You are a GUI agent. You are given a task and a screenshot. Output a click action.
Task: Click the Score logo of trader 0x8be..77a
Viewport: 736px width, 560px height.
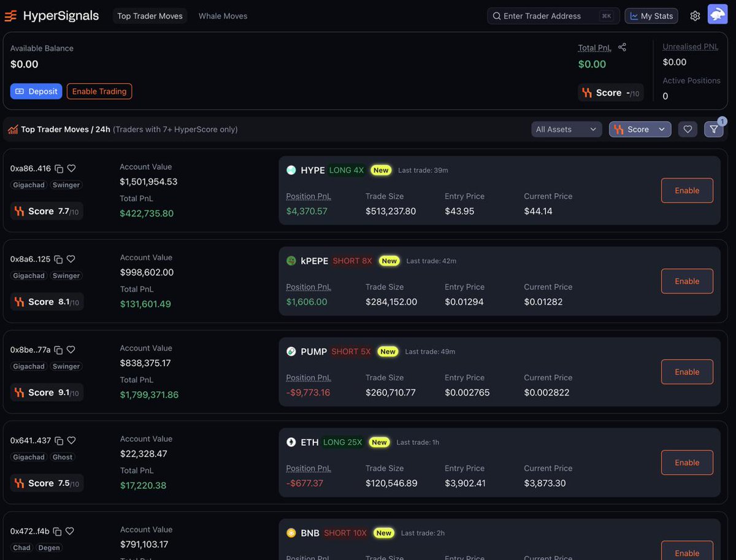coord(19,393)
